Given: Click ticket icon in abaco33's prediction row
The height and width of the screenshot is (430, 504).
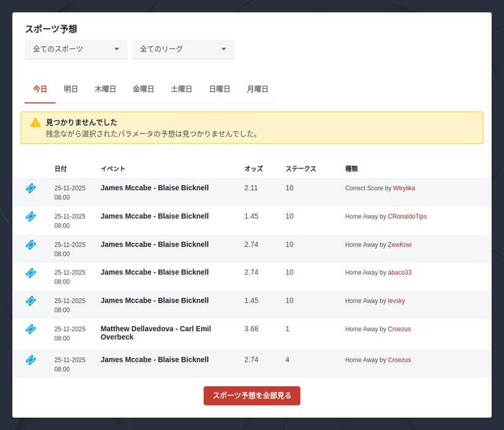Looking at the screenshot, I should [31, 273].
